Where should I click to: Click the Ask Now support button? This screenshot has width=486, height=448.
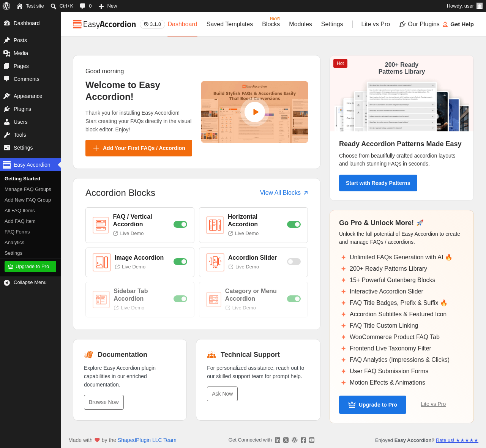(x=222, y=394)
